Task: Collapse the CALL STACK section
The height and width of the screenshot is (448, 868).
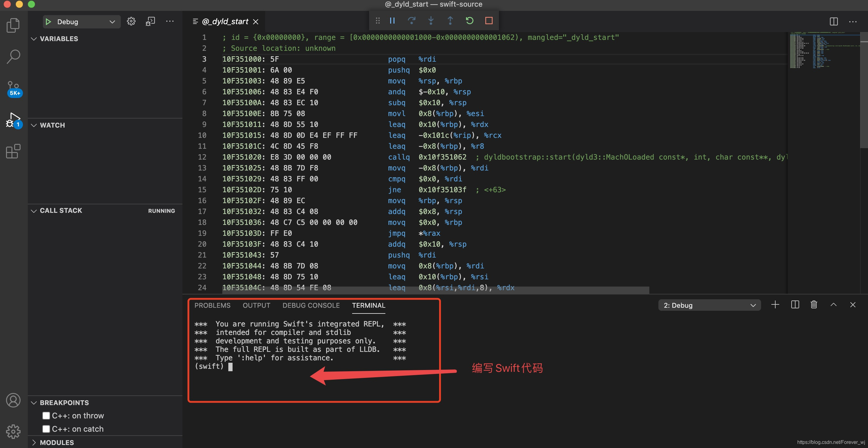Action: pyautogui.click(x=61, y=210)
